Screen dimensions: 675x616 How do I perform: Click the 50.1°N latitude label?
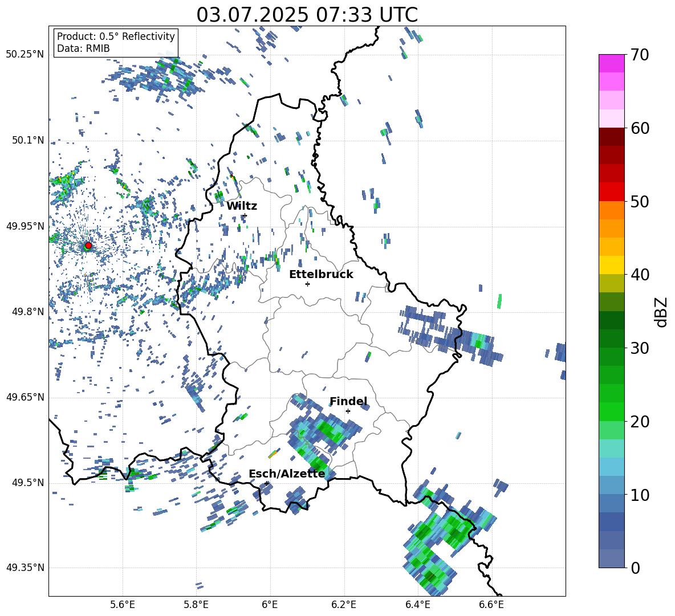click(28, 141)
